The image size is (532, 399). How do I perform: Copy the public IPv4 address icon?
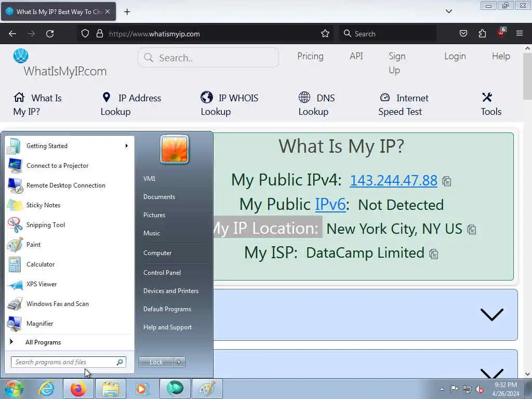(446, 181)
